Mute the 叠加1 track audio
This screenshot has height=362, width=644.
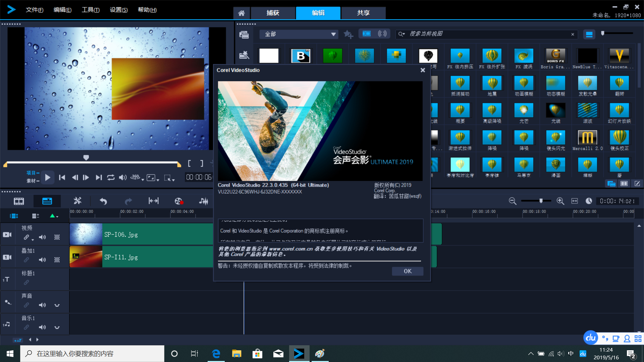click(x=42, y=260)
